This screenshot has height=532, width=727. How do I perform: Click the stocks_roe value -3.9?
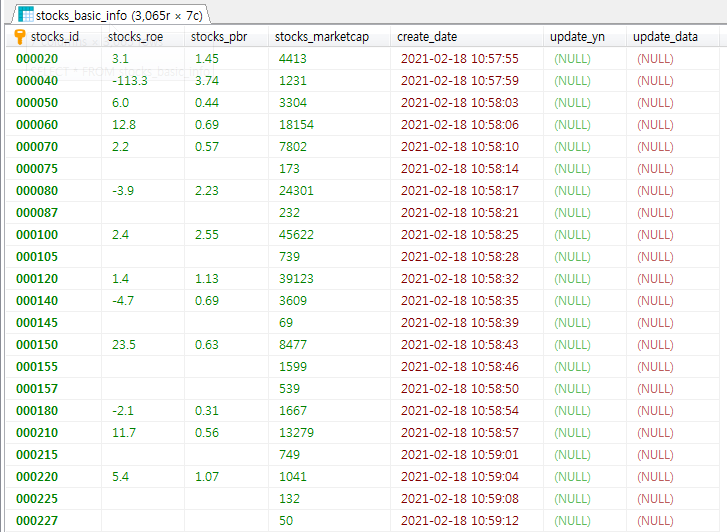click(123, 191)
